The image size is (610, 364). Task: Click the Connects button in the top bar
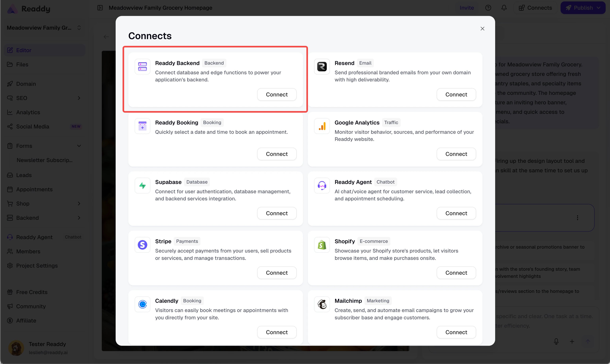[535, 8]
